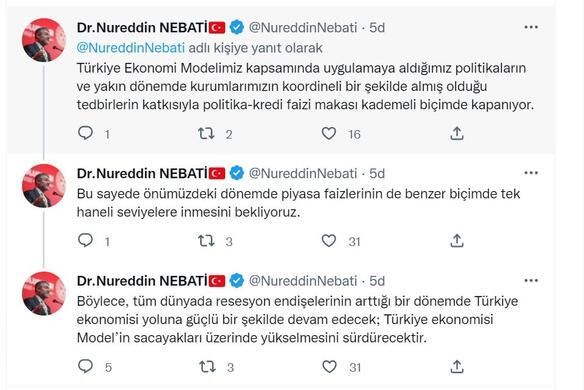Open three-dot menu on the second tweet
Viewport: 584px width, 390px height.
(x=531, y=173)
